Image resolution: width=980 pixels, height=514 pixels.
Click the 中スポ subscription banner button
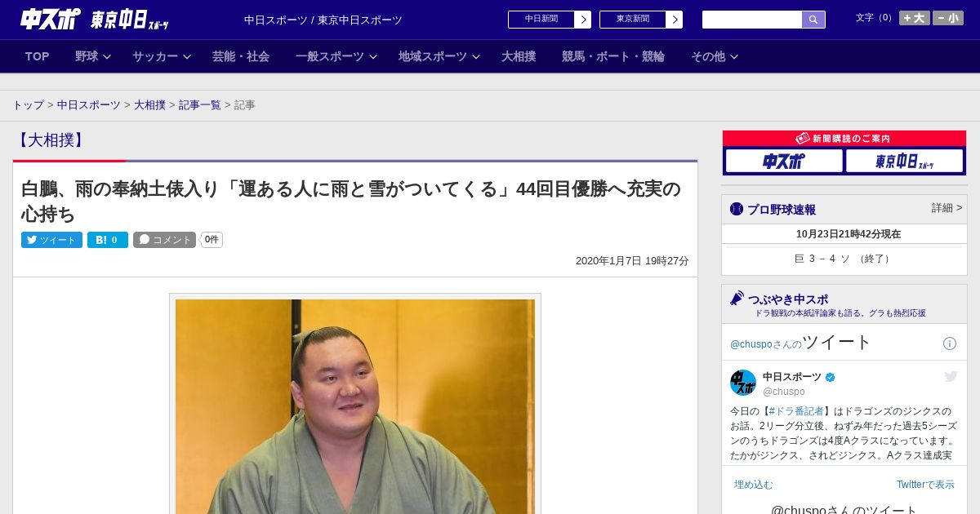784,161
